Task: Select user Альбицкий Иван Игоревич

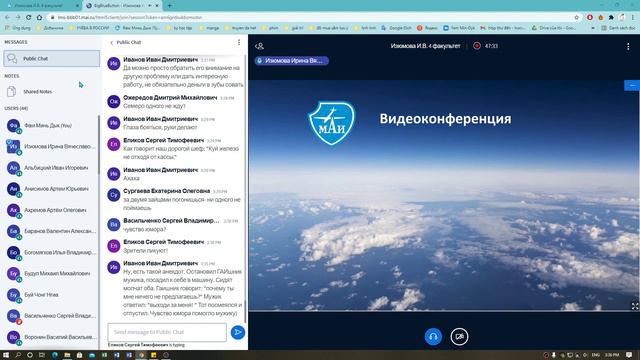Action: pos(50,168)
